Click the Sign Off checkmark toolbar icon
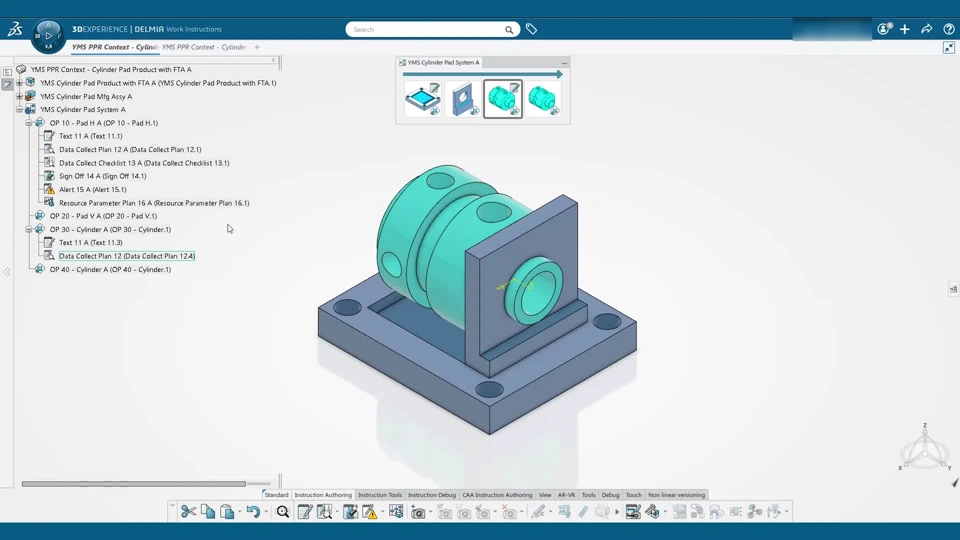The width and height of the screenshot is (960, 540). coord(350,512)
